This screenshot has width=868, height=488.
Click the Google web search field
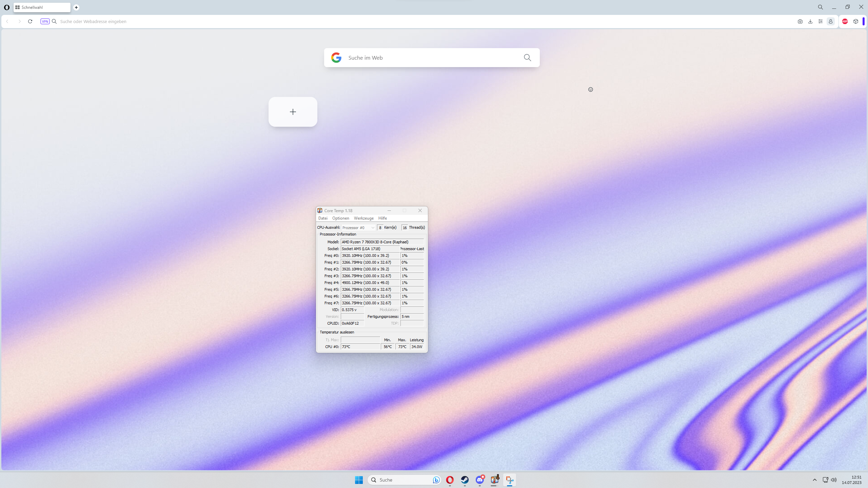point(431,58)
